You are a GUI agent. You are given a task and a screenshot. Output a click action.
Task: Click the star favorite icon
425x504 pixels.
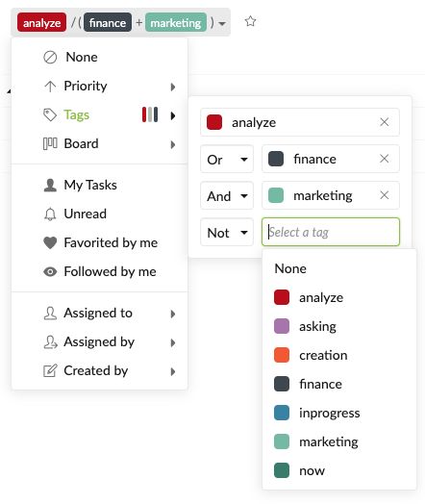pos(250,21)
